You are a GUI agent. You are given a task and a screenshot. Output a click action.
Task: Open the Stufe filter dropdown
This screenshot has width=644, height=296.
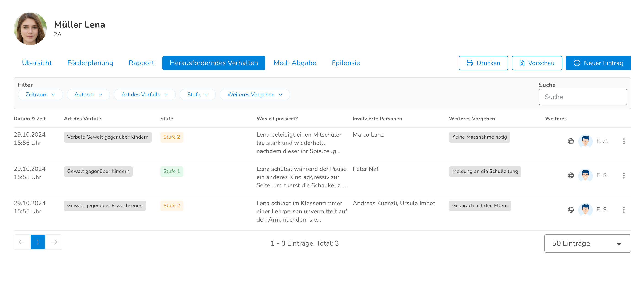click(197, 95)
